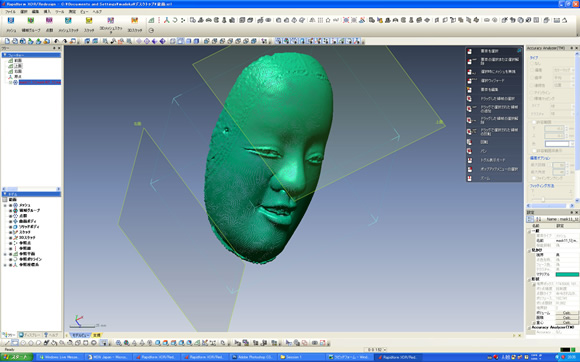Select the 環境マッピング radio option
Image resolution: width=580 pixels, height=362 pixels.
(x=533, y=99)
